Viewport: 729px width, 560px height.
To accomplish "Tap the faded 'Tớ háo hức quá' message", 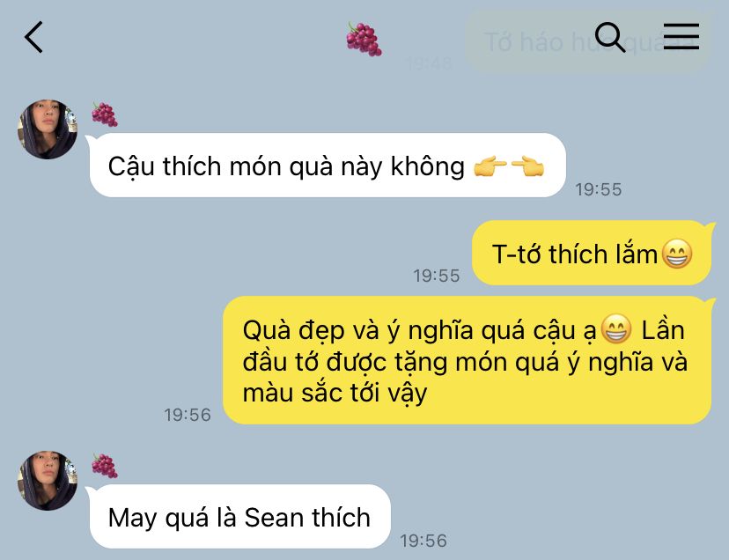I will click(x=587, y=42).
